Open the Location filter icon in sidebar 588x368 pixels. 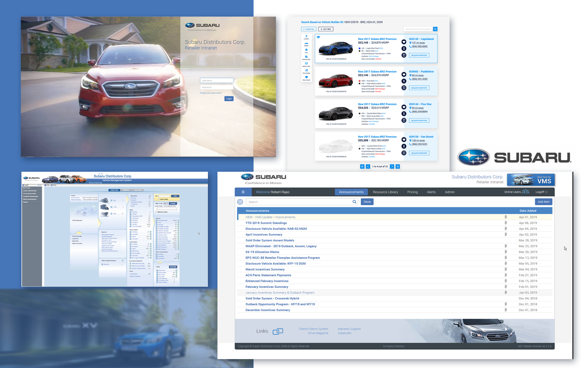tap(306, 37)
